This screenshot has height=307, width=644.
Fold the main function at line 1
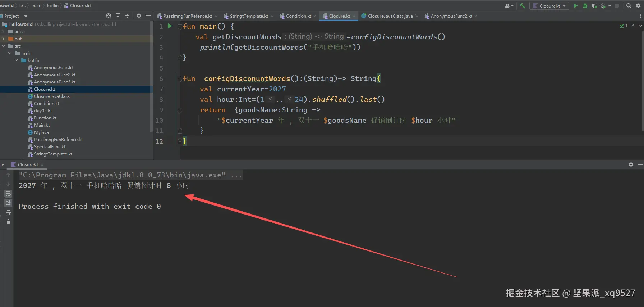click(x=180, y=26)
